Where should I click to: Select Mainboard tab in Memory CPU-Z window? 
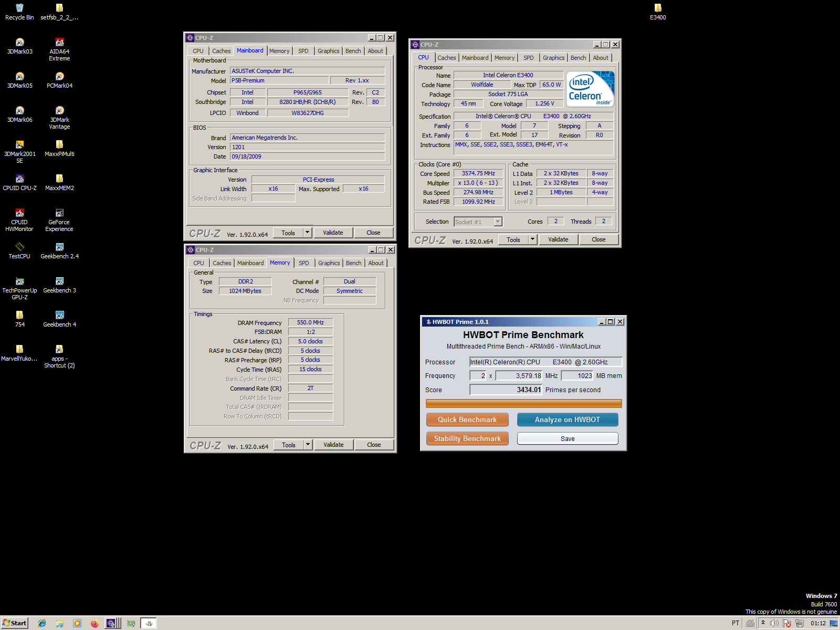coord(250,263)
